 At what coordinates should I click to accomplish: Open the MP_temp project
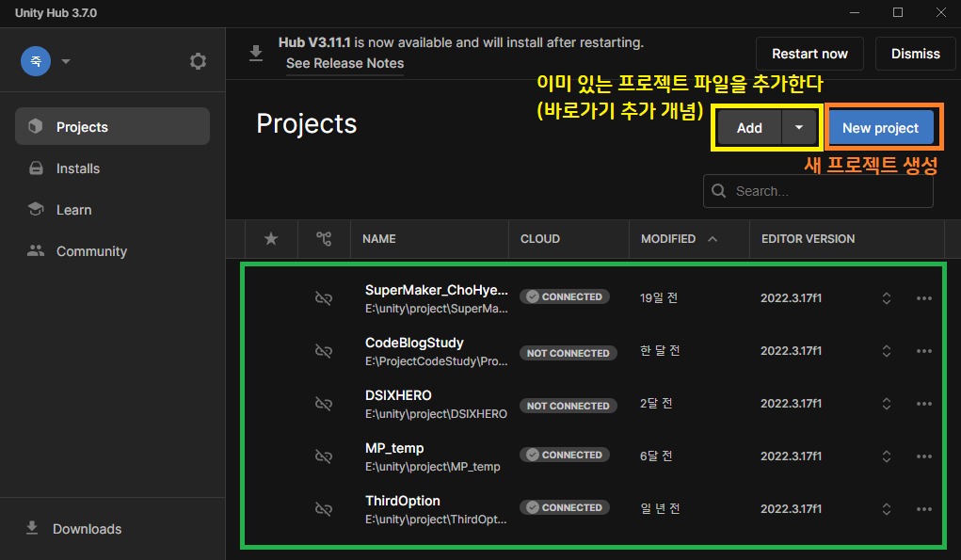click(x=394, y=448)
